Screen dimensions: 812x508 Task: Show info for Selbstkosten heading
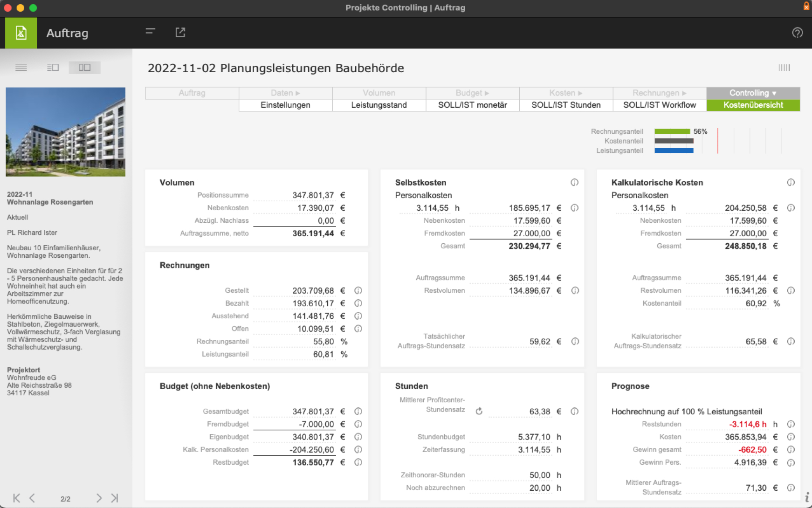(x=574, y=182)
